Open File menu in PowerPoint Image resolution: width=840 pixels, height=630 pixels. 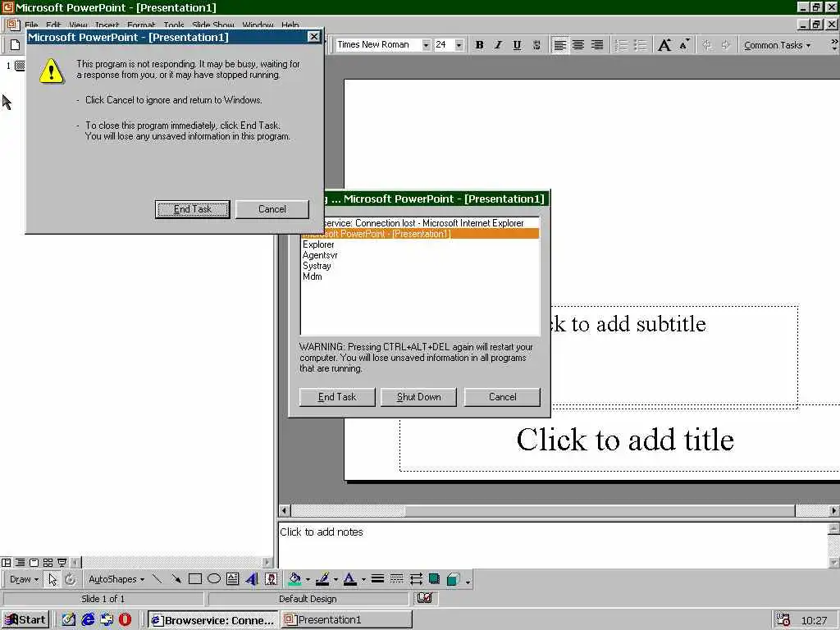[31, 25]
